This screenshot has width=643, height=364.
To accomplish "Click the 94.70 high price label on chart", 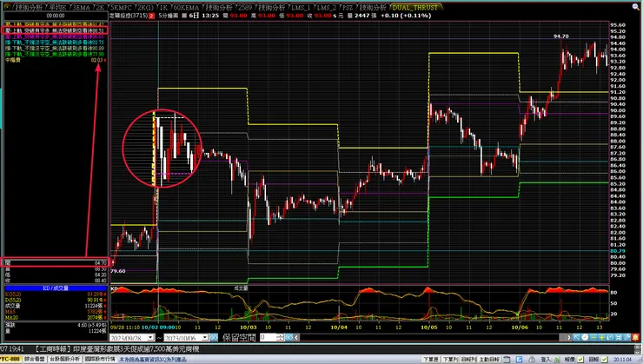I will [561, 36].
